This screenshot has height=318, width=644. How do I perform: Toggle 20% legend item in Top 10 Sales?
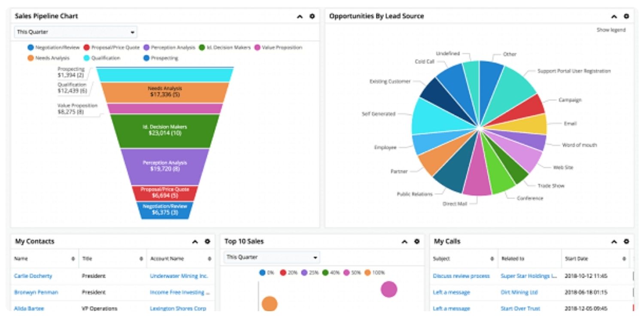coord(289,273)
